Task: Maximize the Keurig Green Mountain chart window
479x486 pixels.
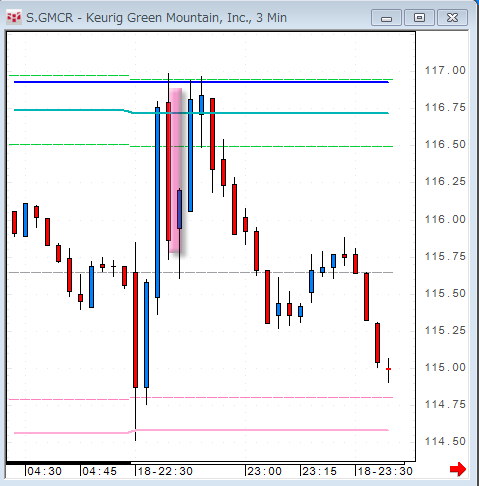Action: click(x=419, y=18)
